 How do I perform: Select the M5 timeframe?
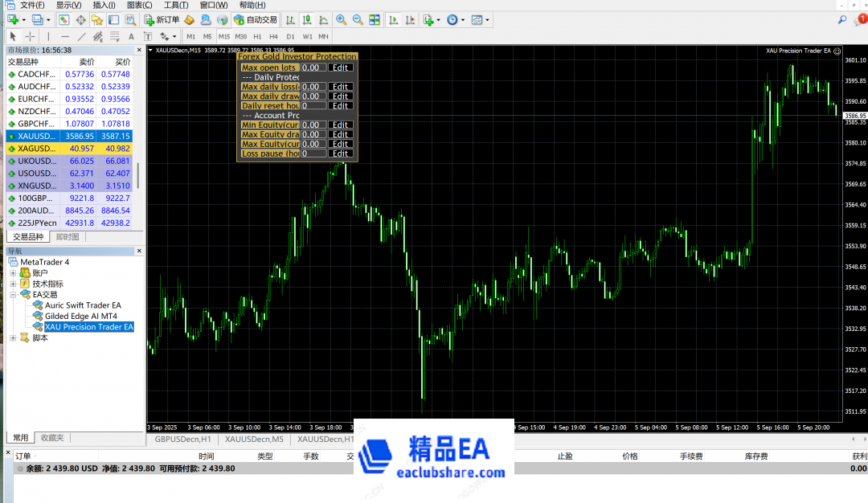pos(207,36)
